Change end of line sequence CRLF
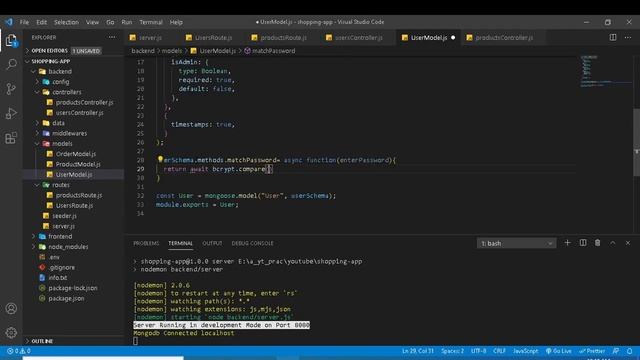Image resolution: width=640 pixels, height=360 pixels. point(499,351)
